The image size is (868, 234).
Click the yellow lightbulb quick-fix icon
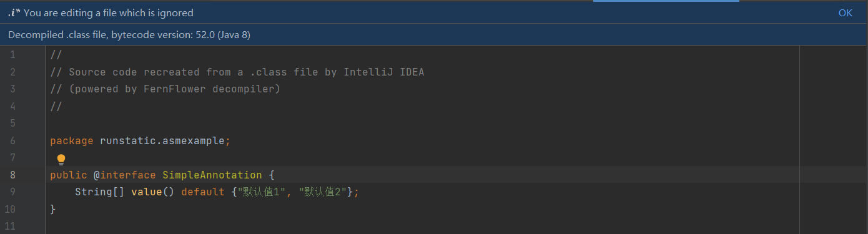pyautogui.click(x=61, y=159)
